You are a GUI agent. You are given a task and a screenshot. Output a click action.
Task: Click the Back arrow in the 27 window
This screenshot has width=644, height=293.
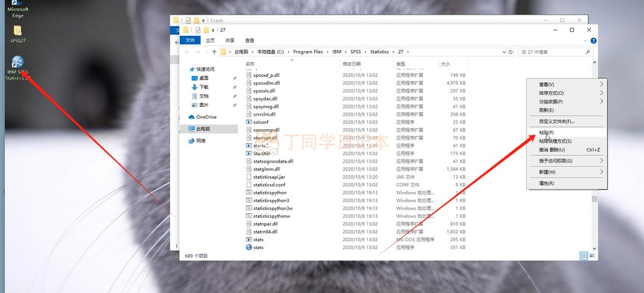(x=187, y=52)
